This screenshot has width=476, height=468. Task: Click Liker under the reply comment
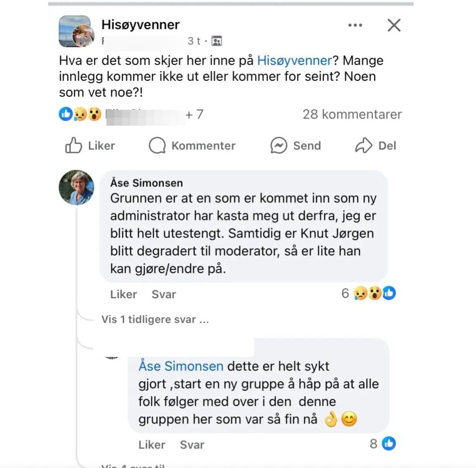152,445
